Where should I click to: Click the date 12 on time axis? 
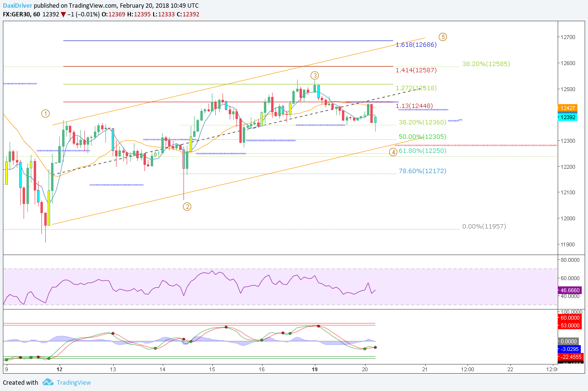pos(59,370)
